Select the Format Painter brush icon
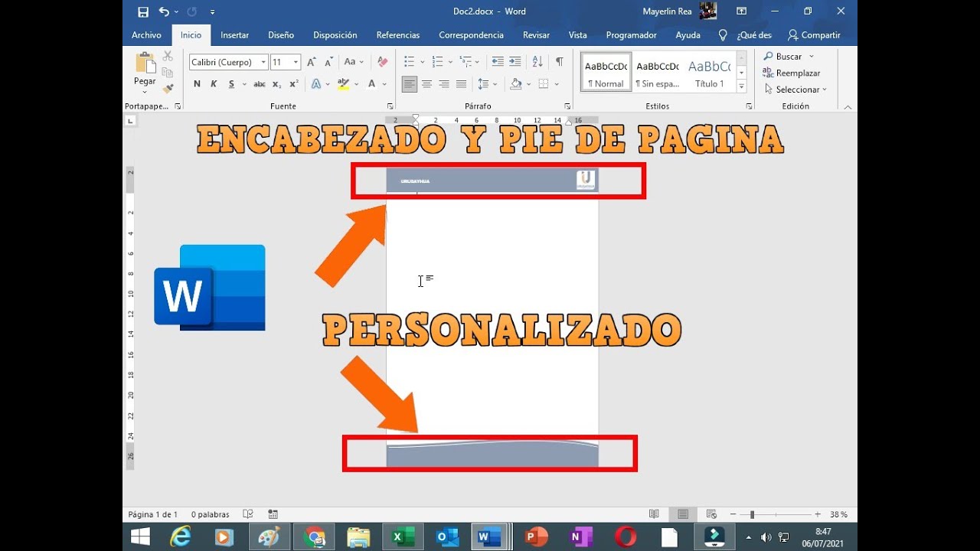 (x=168, y=89)
